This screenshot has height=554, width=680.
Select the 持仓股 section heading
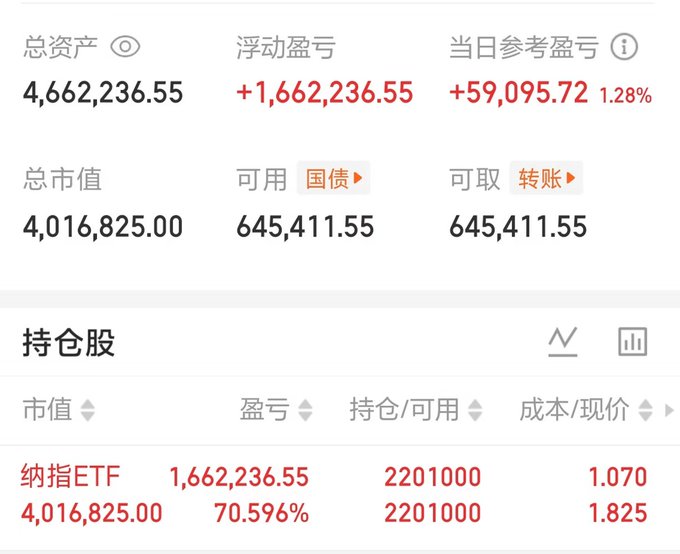(x=69, y=343)
